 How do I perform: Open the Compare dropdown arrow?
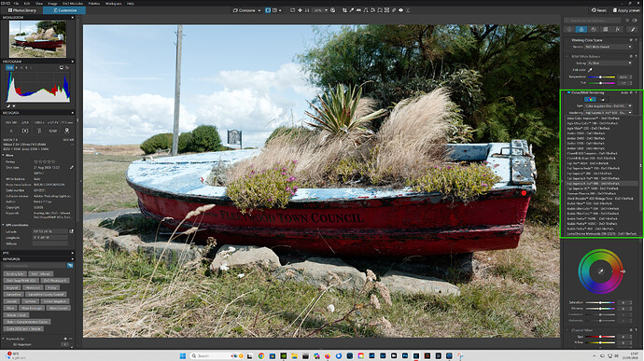[x=259, y=10]
